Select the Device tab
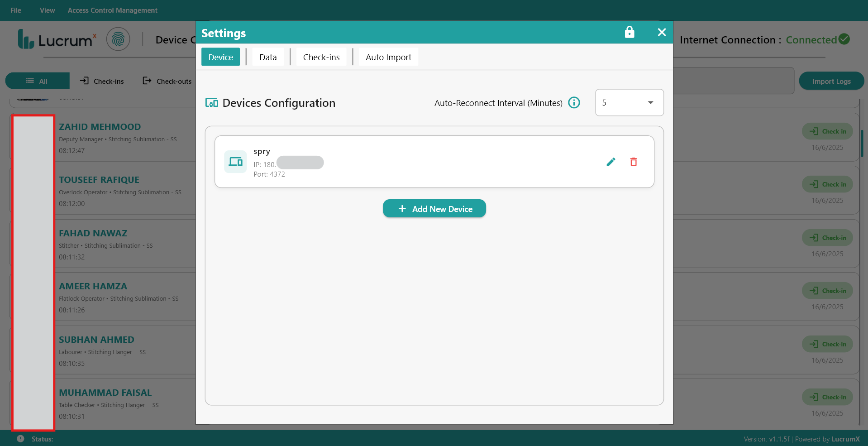868x446 pixels. pyautogui.click(x=220, y=57)
